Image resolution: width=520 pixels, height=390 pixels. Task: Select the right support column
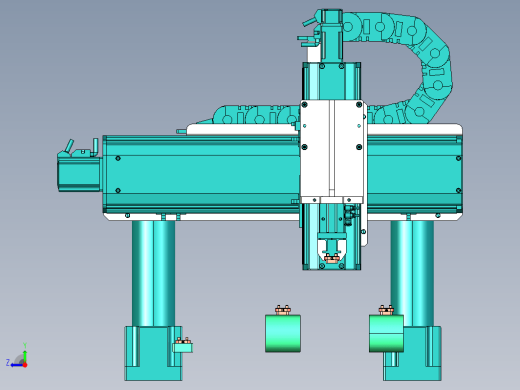coord(413,273)
